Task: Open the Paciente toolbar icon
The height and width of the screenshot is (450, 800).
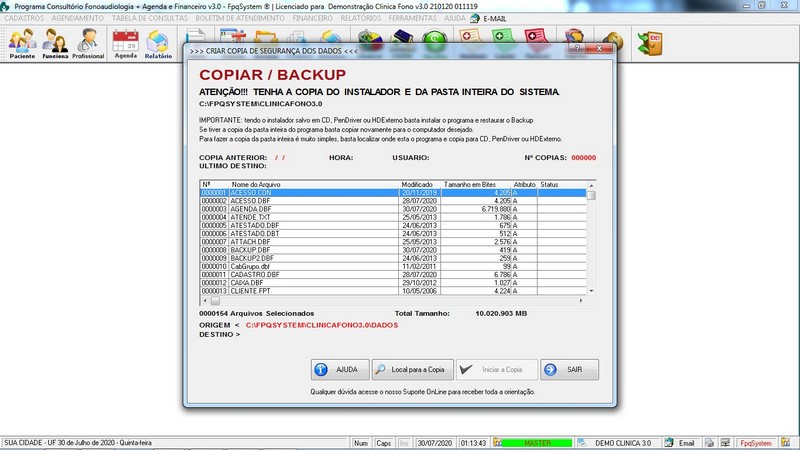Action: [22, 43]
